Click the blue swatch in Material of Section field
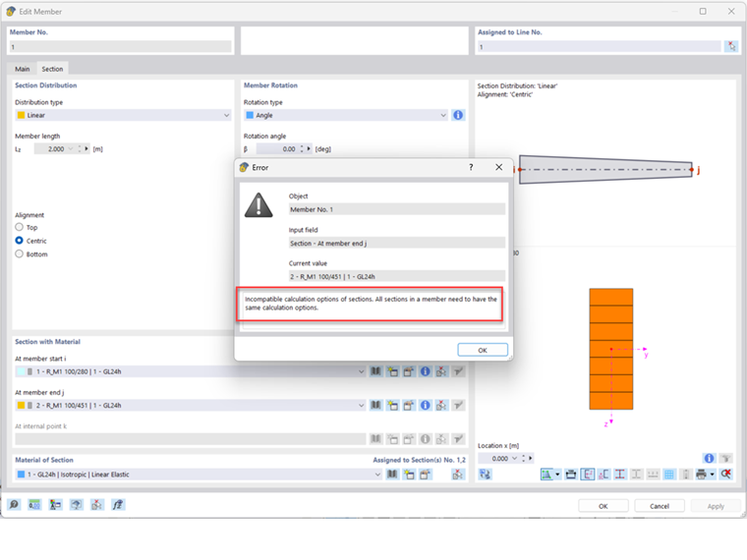The width and height of the screenshot is (747, 560). coord(21,475)
